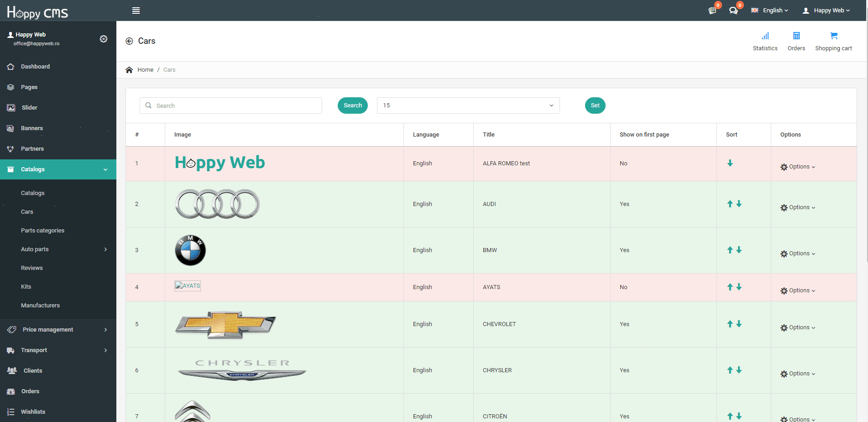Open the Shopping cart icon
Screen dimensions: 868x422
(x=834, y=36)
